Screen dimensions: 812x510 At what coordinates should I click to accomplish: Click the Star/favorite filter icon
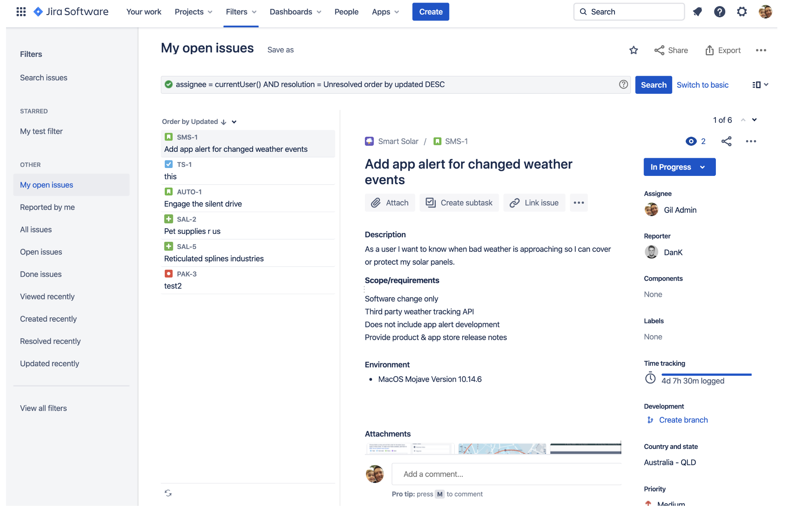coord(634,49)
